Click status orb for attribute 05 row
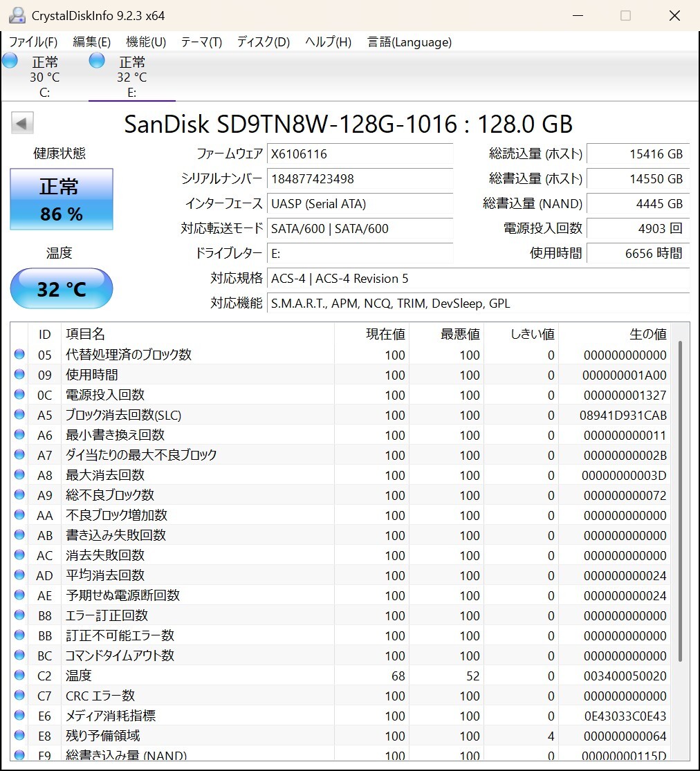The height and width of the screenshot is (771, 700). click(x=19, y=354)
